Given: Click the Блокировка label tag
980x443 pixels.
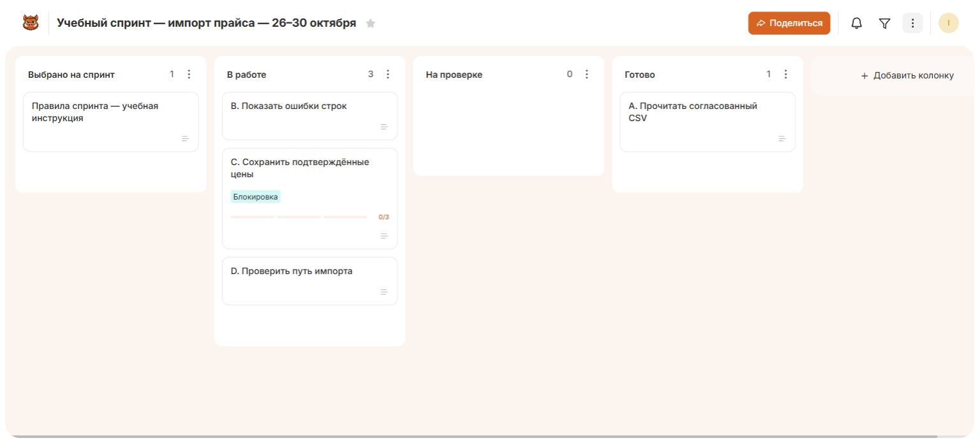Looking at the screenshot, I should coord(255,197).
